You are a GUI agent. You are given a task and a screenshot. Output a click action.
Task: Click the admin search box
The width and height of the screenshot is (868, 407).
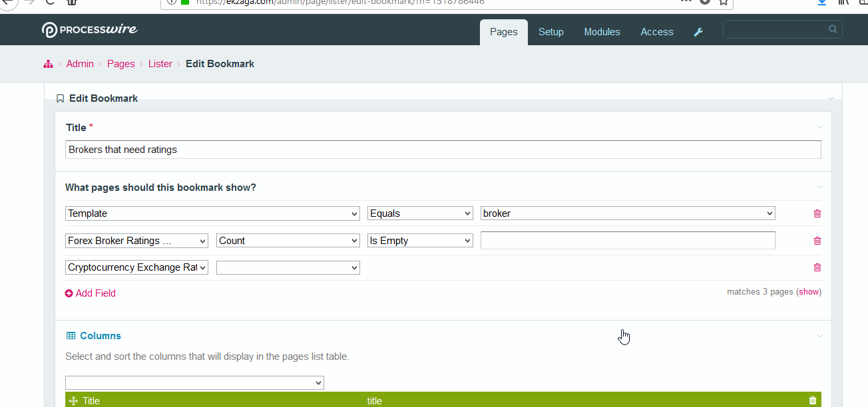(782, 29)
